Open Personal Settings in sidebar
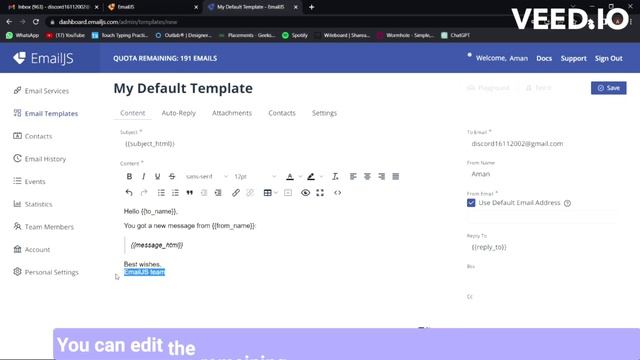640x360 pixels. pos(46,272)
